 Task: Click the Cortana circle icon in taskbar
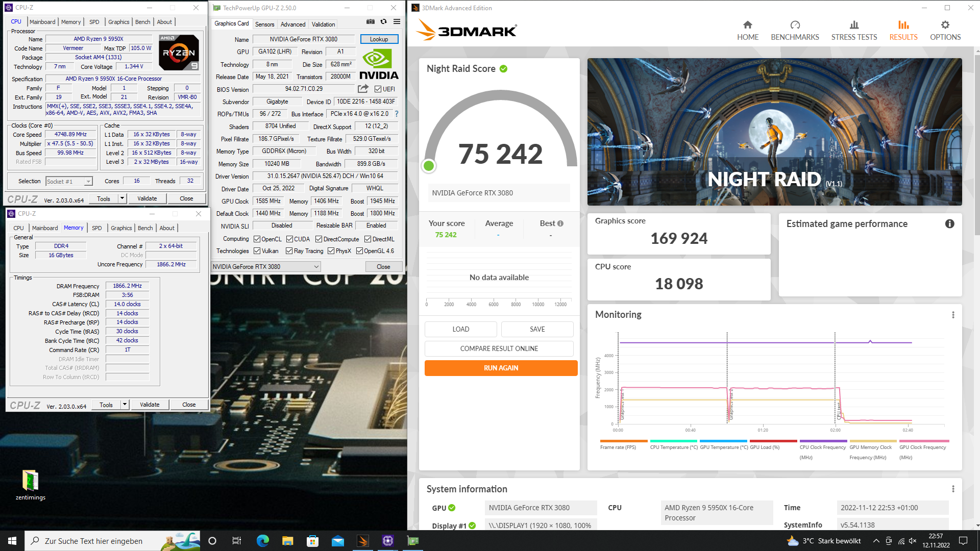[x=212, y=541]
